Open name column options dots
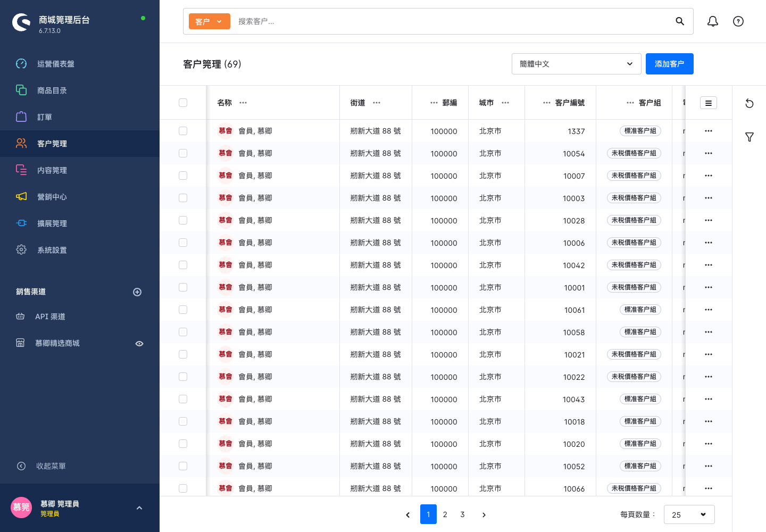766x532 pixels. pyautogui.click(x=243, y=103)
